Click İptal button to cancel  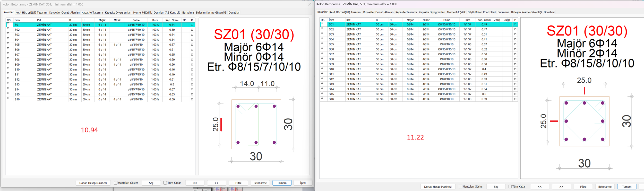303,183
